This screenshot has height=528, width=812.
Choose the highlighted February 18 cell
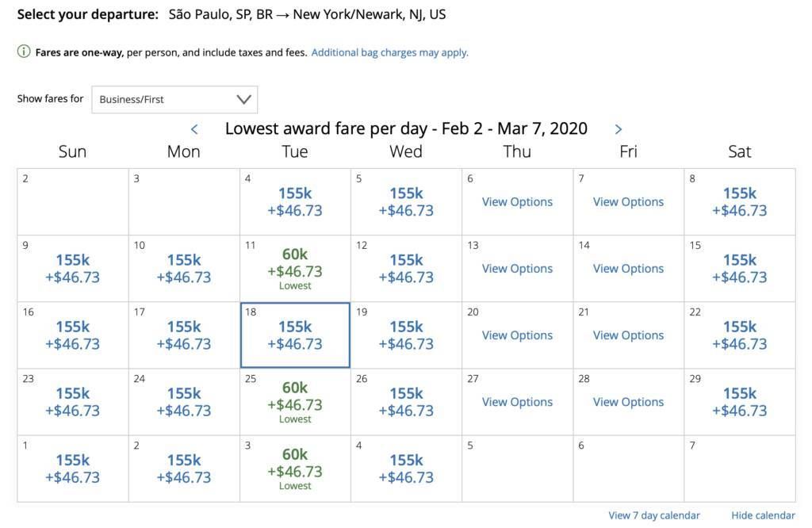tap(295, 335)
